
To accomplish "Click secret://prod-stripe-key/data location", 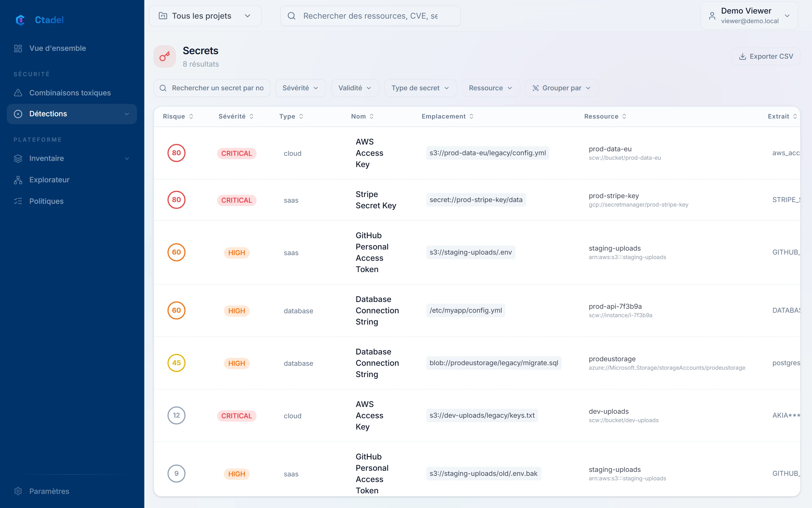I will (476, 200).
